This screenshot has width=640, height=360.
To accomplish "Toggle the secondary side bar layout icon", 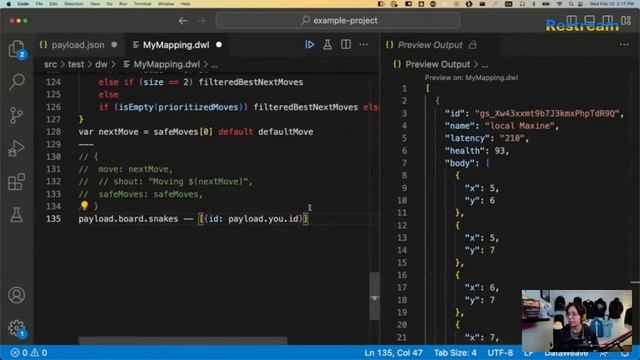I will (608, 20).
